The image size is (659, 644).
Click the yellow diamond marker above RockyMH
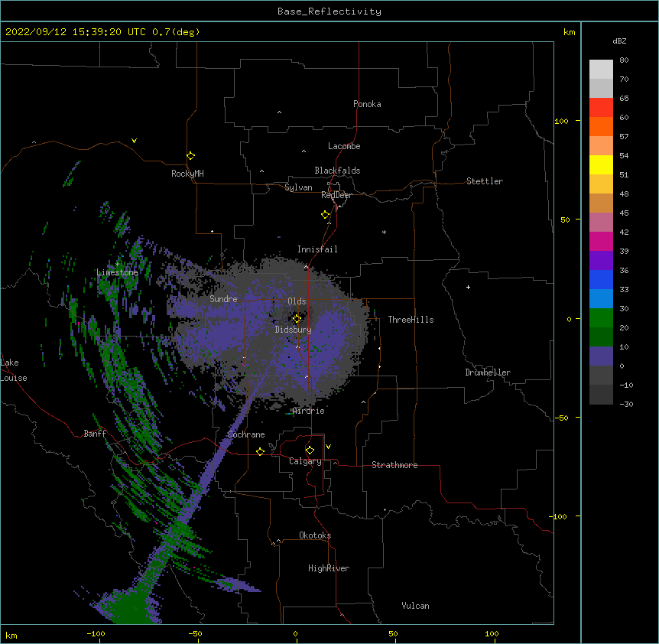pyautogui.click(x=191, y=156)
